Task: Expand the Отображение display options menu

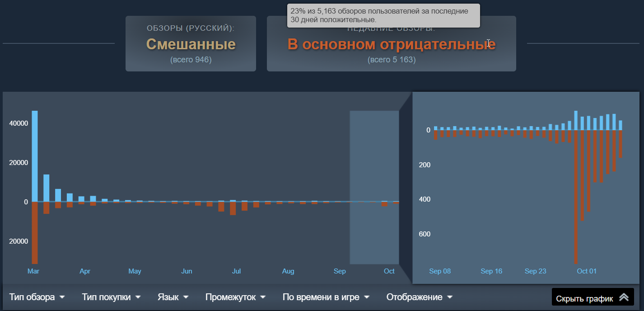Action: pyautogui.click(x=419, y=297)
